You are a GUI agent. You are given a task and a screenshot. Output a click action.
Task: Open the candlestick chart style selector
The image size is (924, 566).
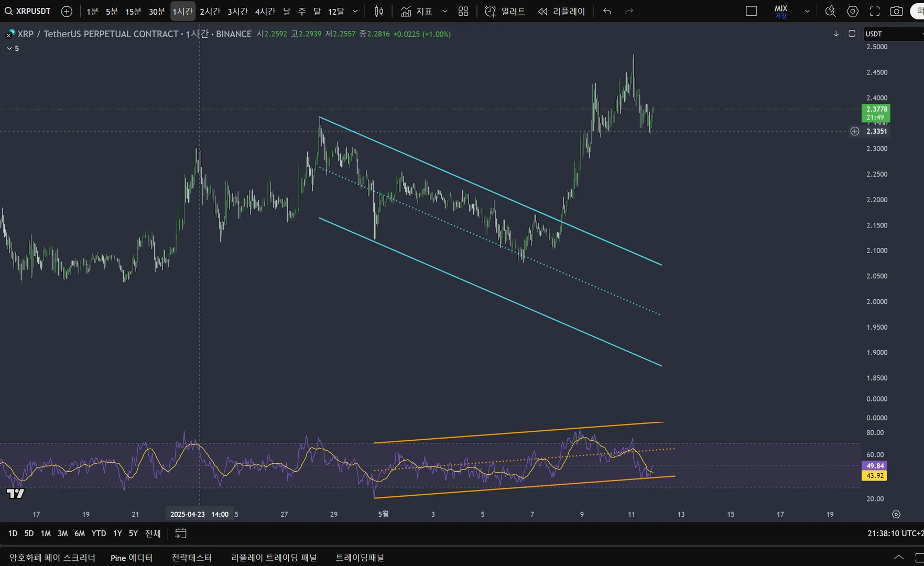point(379,11)
